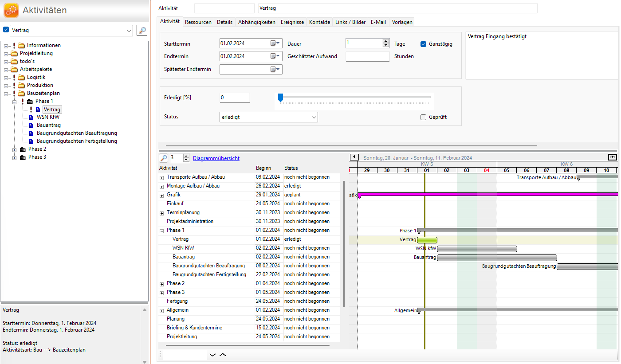Viewport: 621px width, 364px height.
Task: Click the down chevron at bottom bar
Action: [212, 355]
